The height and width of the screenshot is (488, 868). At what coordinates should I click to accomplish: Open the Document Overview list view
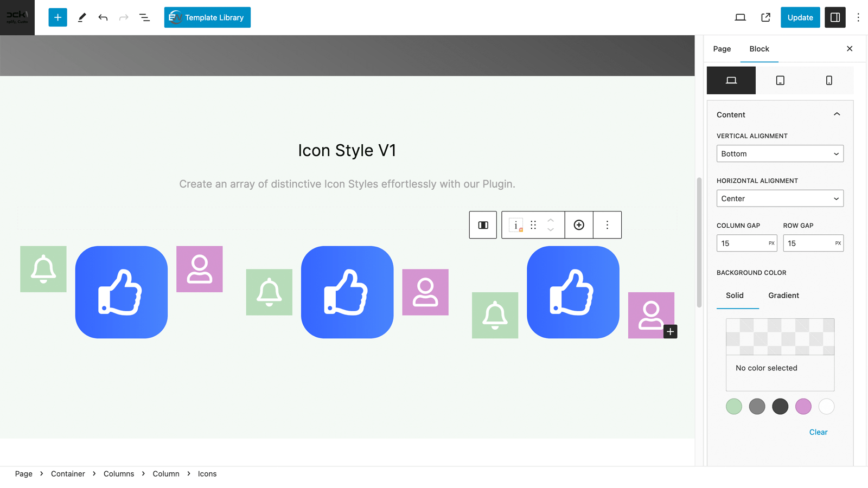point(144,17)
